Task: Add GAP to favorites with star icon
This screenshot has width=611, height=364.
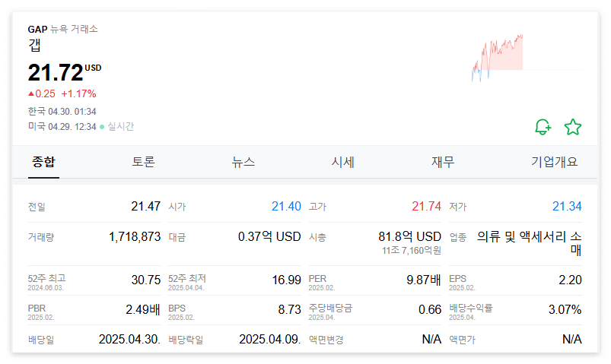Action: click(x=573, y=127)
